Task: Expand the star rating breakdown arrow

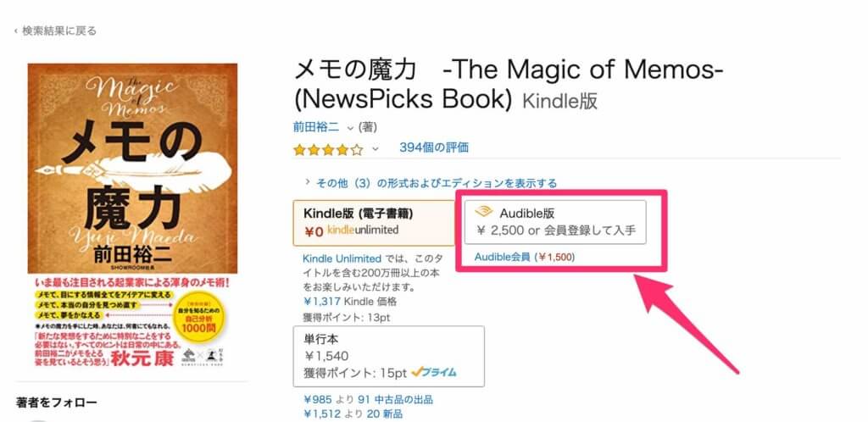Action: [376, 148]
